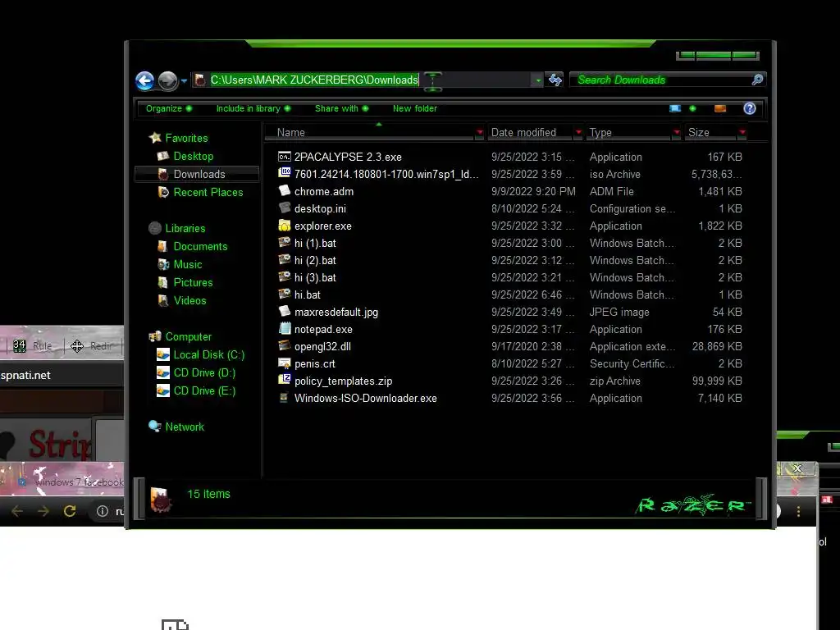
Task: Open Explorer help question mark
Action: coord(750,108)
